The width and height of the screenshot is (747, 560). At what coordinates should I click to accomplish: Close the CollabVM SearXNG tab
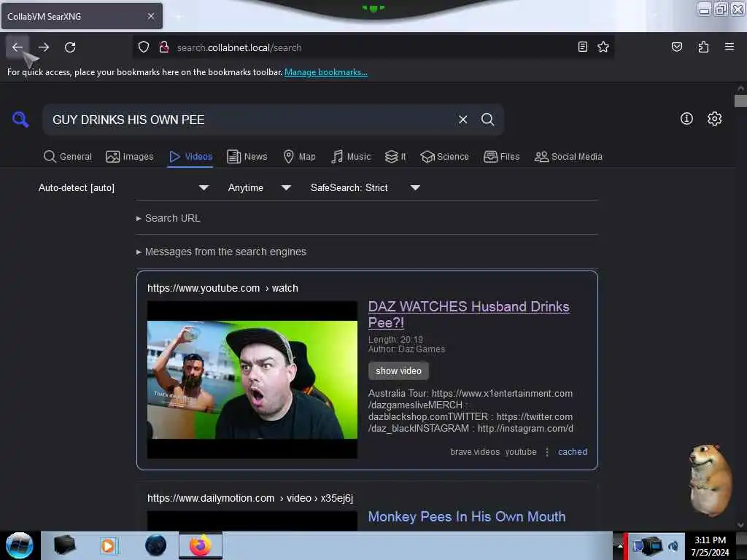(x=151, y=16)
